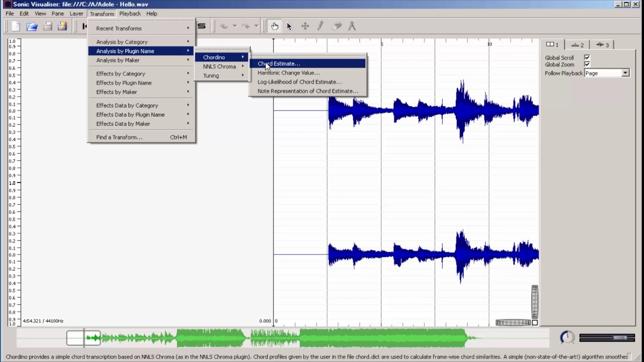
Task: Expand Effects Data by Category submenu
Action: pos(142,105)
